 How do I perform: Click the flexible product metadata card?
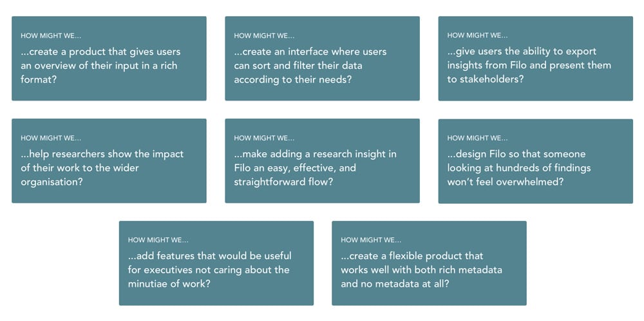click(x=429, y=263)
